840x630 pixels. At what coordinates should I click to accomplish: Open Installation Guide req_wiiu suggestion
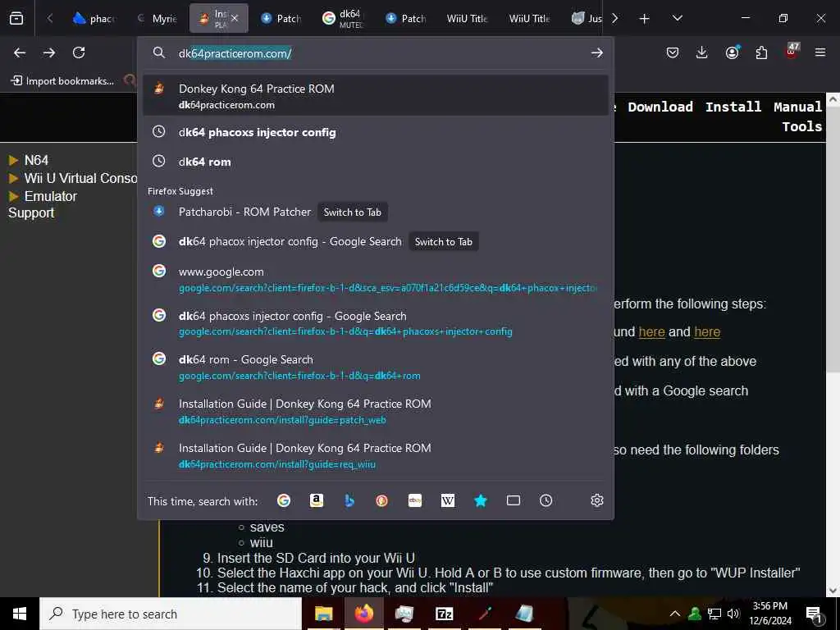coord(376,455)
